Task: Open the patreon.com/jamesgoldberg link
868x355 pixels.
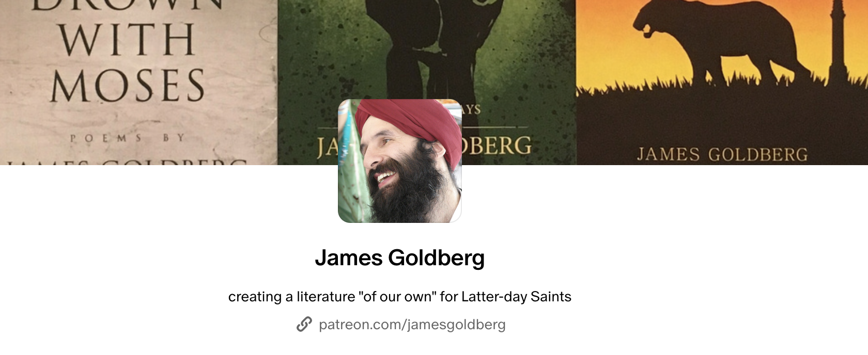Action: pos(412,325)
